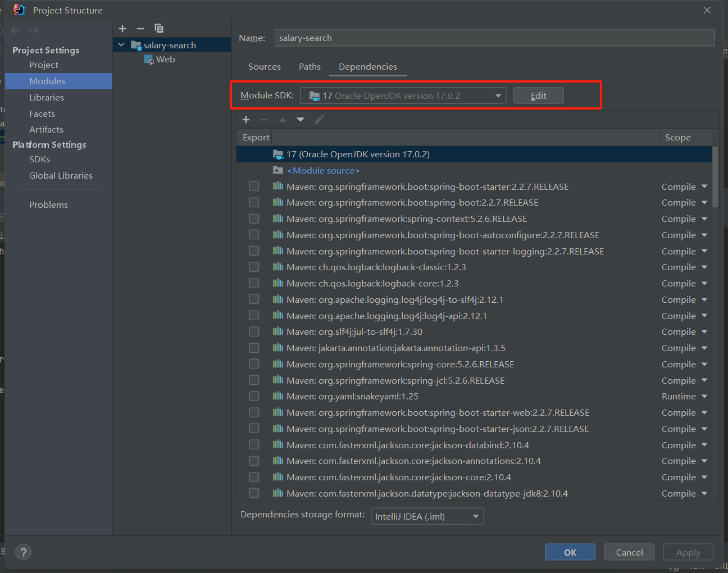
Task: Click the IntelliJ IDEA logo in title bar
Action: pos(19,10)
